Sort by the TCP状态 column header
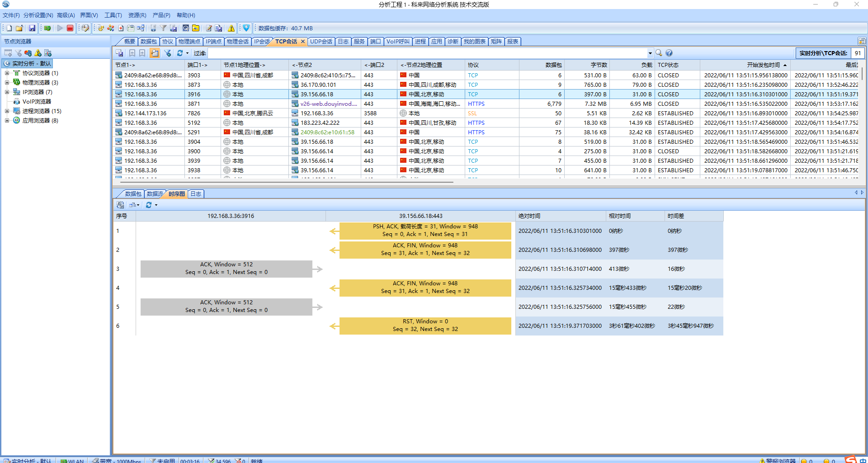Viewport: 868px width, 463px height. click(677, 65)
